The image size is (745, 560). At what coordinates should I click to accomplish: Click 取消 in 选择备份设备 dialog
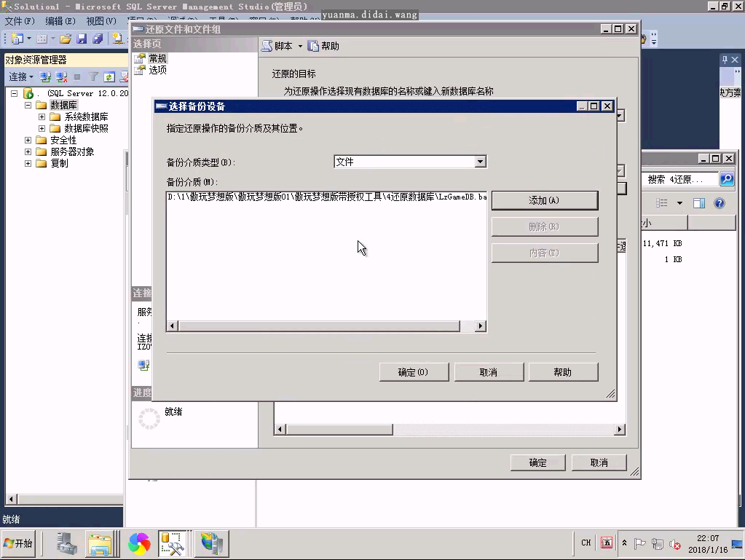coord(489,372)
